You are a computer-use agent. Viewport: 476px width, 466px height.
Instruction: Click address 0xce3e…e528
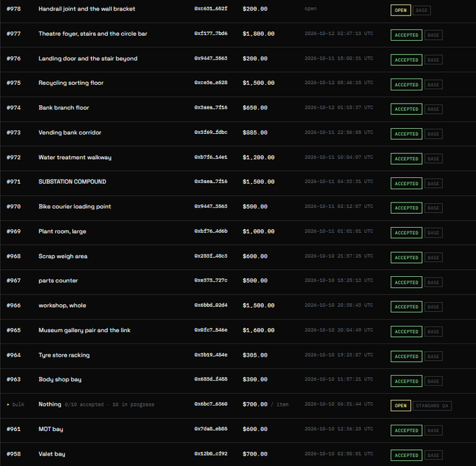click(211, 83)
